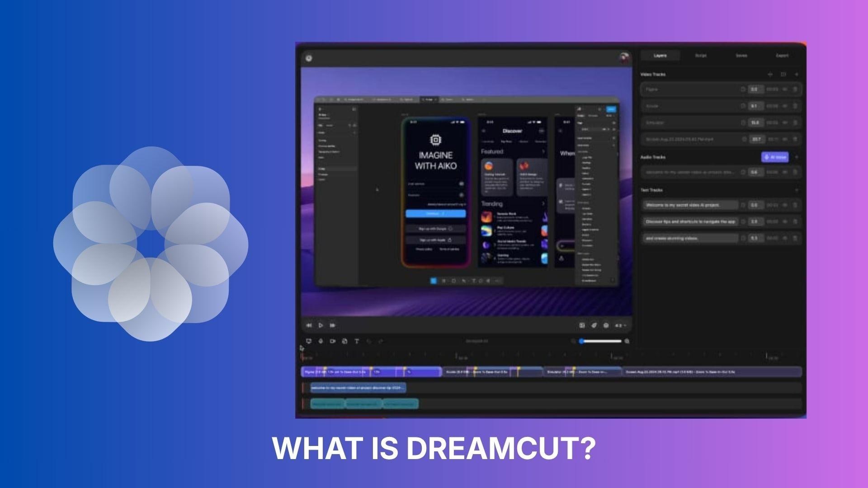Click the Figma layer start time field

pyautogui.click(x=755, y=89)
